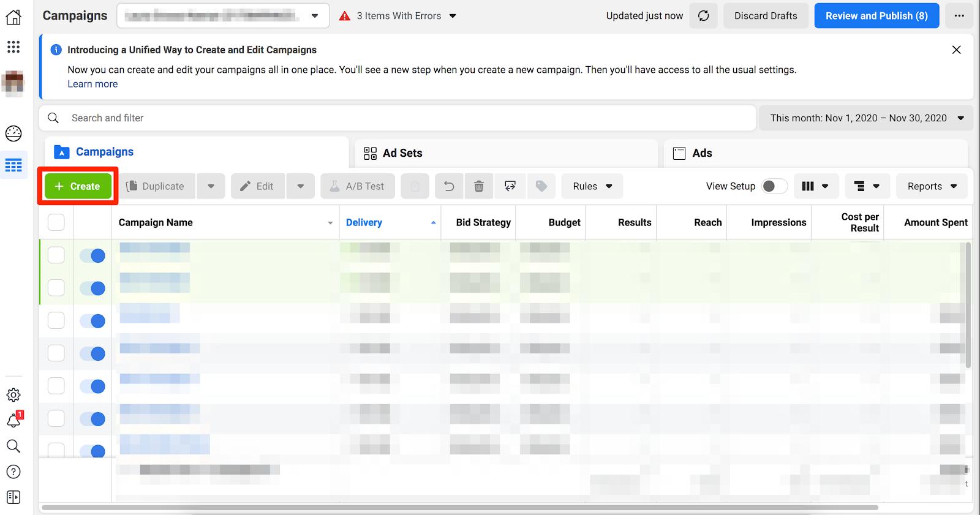The width and height of the screenshot is (980, 515).
Task: Click the greyed-out icon after A/B Test
Action: click(x=415, y=186)
